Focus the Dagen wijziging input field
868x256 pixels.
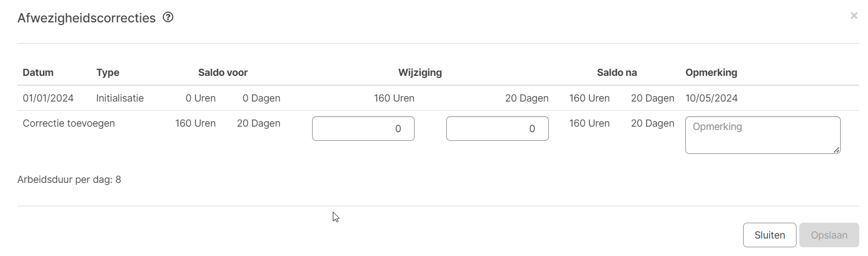[497, 129]
